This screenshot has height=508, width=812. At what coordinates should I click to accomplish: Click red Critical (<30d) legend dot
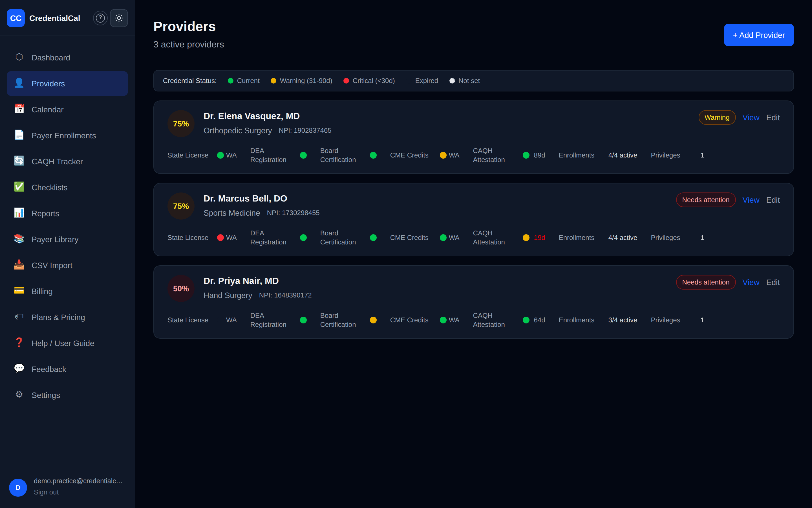click(346, 81)
